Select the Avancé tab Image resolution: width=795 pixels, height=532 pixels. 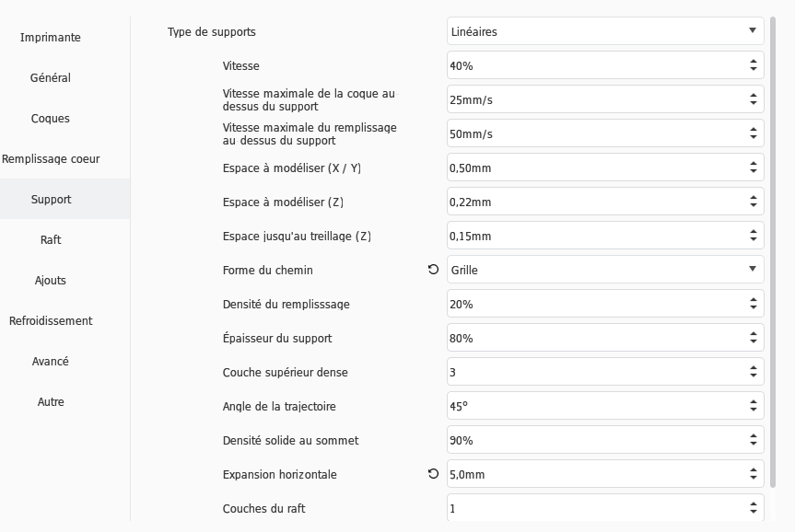click(51, 362)
